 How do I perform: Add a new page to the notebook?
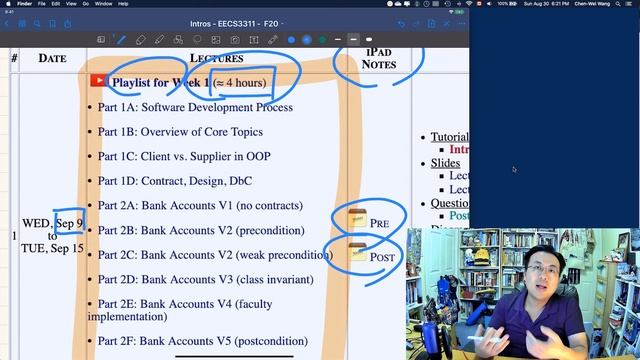pos(431,24)
